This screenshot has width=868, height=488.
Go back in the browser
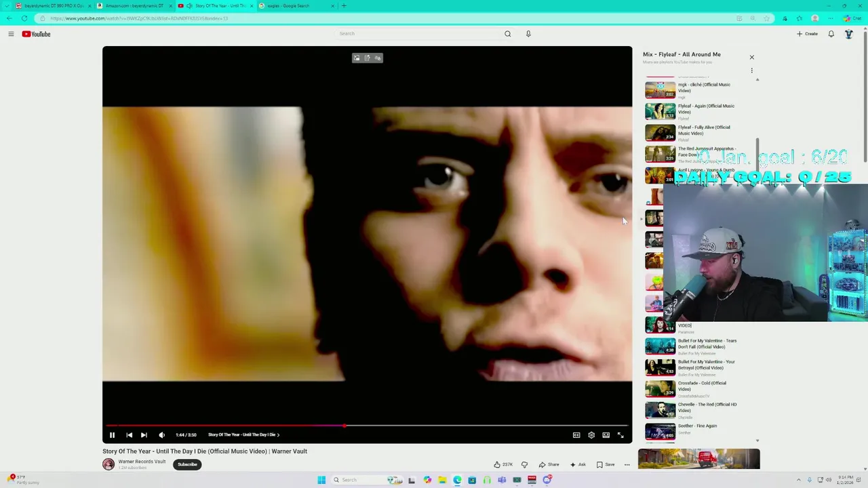(x=9, y=18)
